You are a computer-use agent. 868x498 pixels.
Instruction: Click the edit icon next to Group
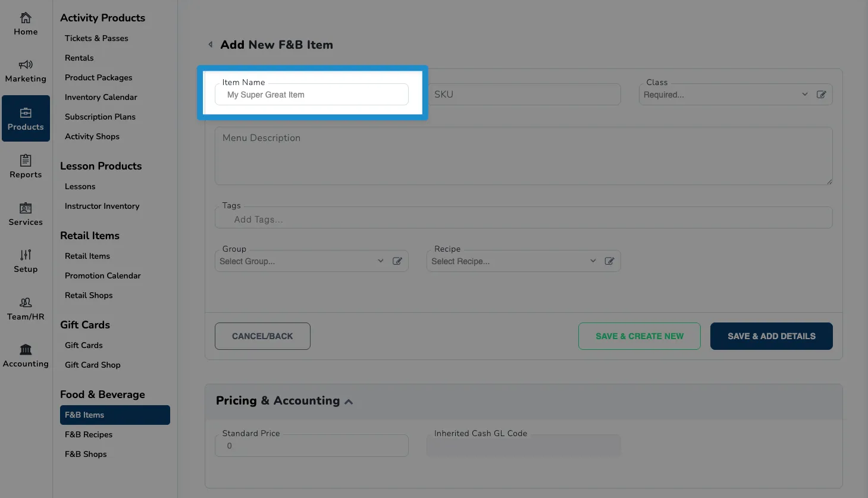pyautogui.click(x=397, y=261)
